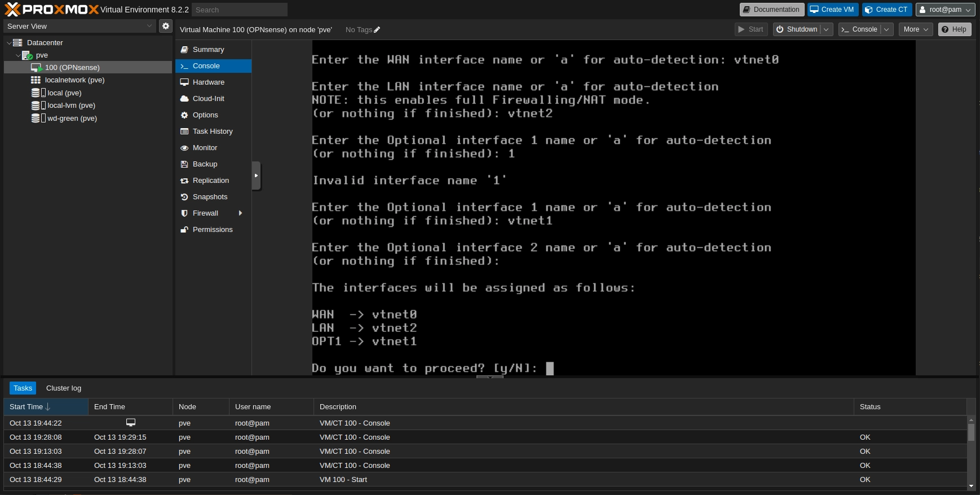Click the Start VM button

point(752,29)
